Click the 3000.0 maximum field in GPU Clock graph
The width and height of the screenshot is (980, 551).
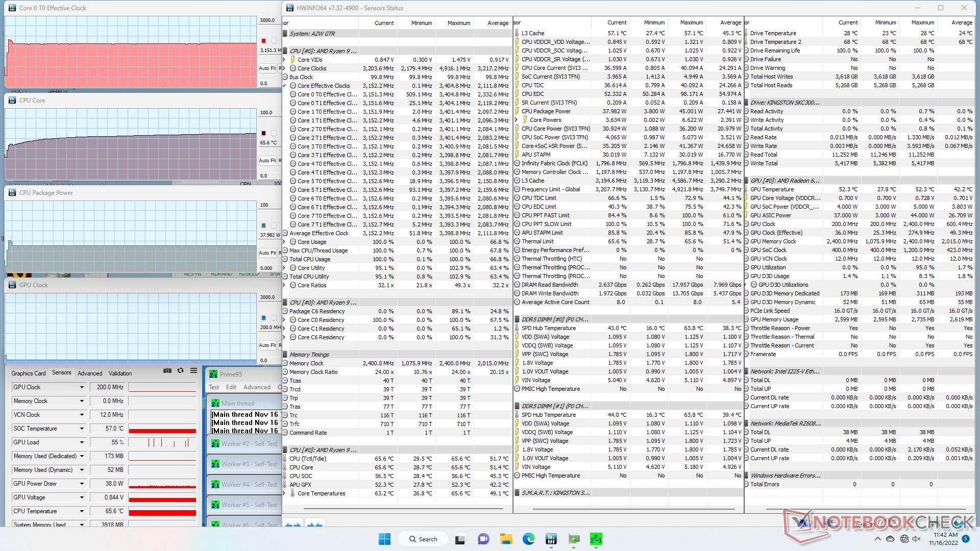pos(269,297)
